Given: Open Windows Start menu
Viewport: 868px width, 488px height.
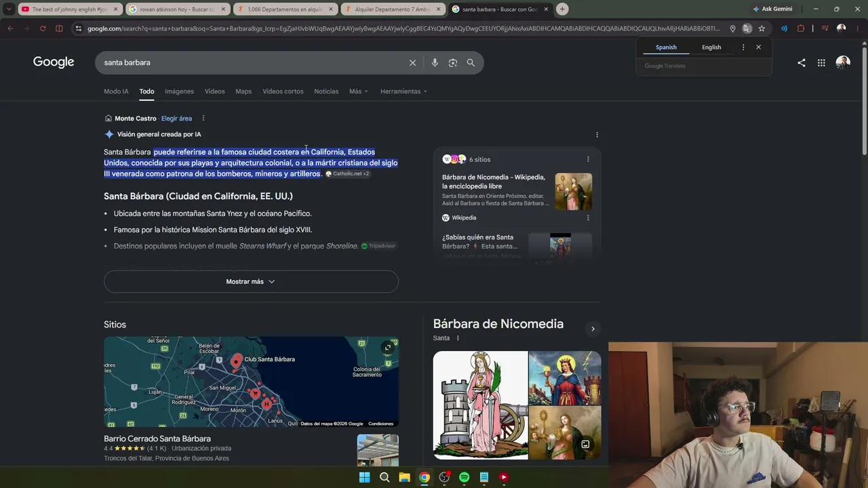Looking at the screenshot, I should [364, 477].
